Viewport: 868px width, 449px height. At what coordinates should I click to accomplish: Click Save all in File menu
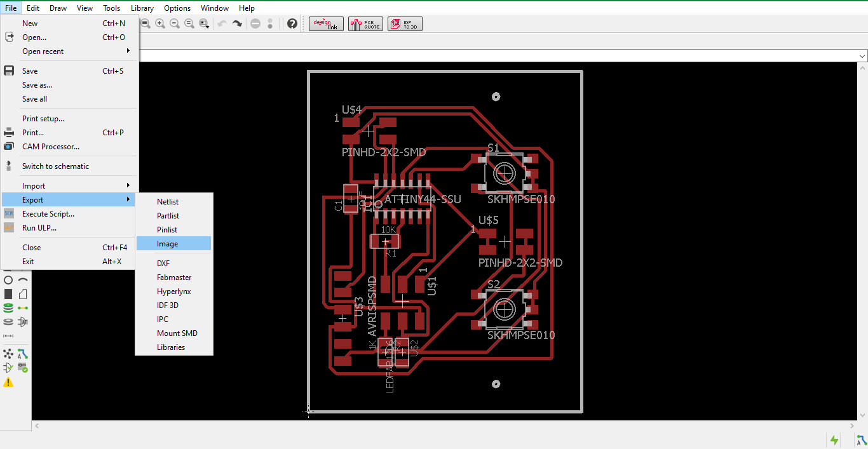[69, 99]
